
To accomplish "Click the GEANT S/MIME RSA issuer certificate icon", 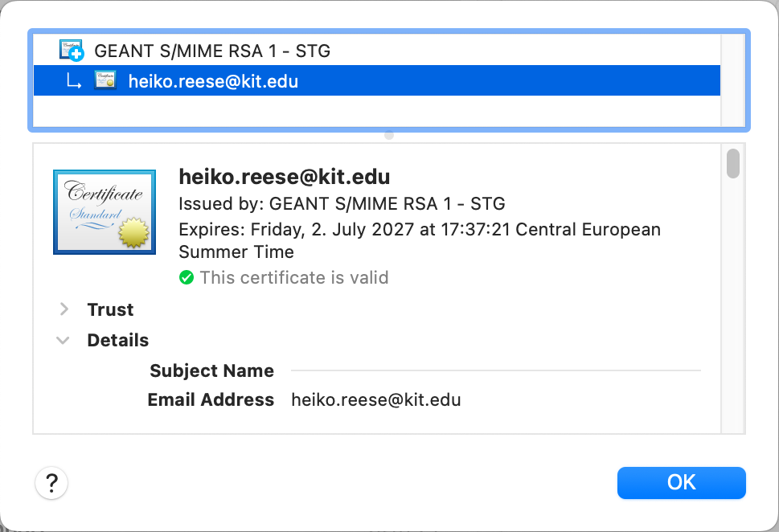I will click(x=72, y=50).
